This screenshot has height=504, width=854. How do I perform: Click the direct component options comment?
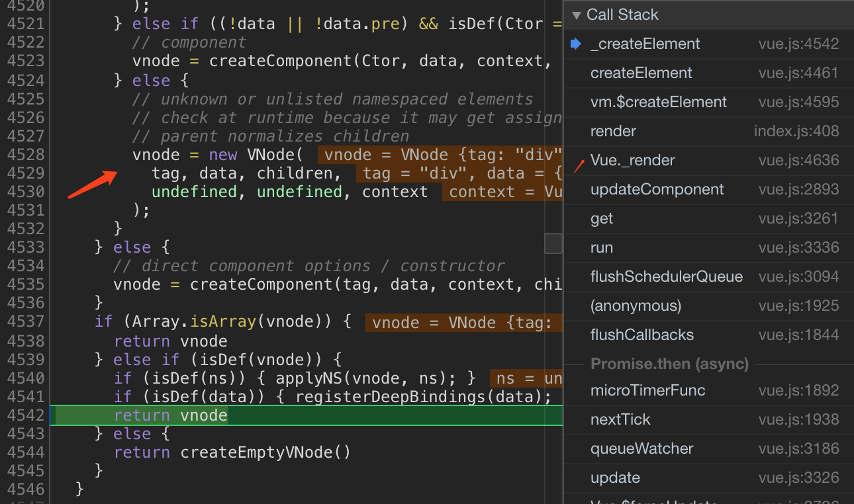(x=308, y=266)
